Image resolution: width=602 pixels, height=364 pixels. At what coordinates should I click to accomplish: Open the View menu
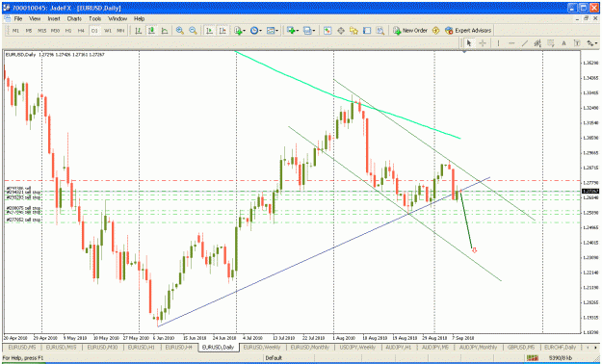35,18
